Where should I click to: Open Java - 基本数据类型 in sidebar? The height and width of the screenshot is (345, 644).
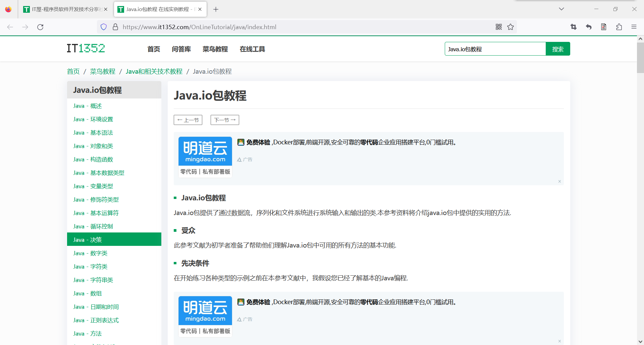click(114, 173)
